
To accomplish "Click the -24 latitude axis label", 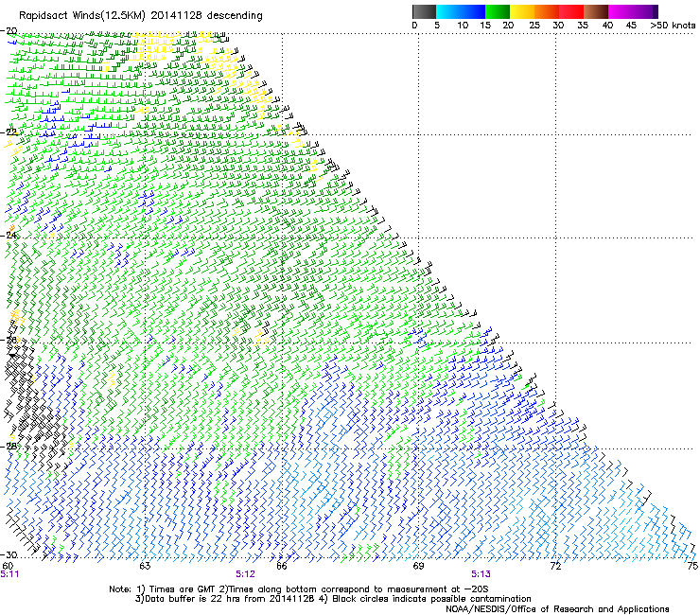I will pos(9,236).
